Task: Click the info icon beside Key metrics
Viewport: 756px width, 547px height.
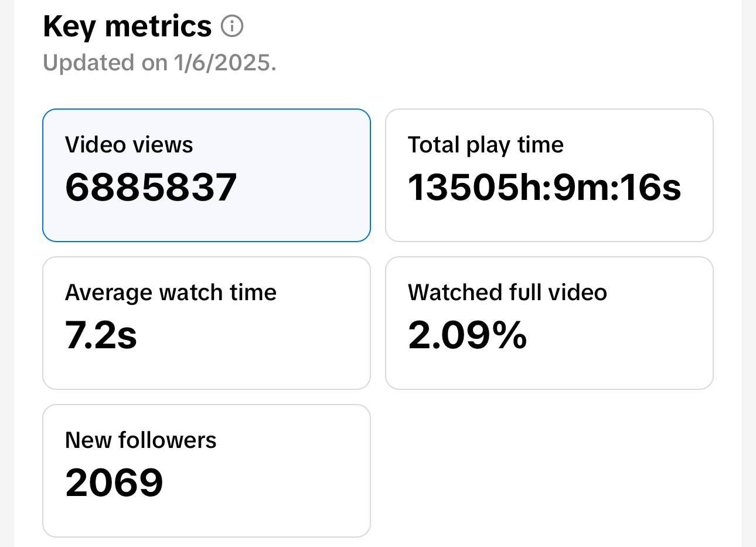Action: click(x=232, y=26)
